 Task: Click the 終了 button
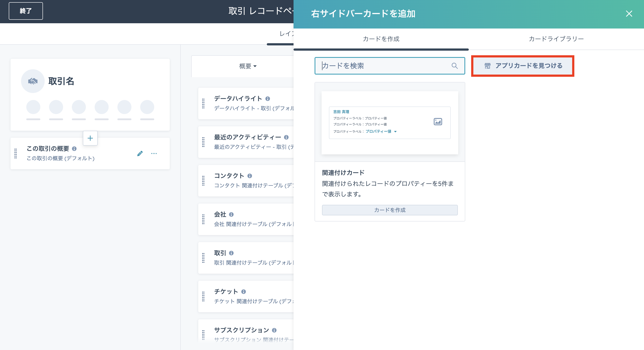tap(26, 11)
